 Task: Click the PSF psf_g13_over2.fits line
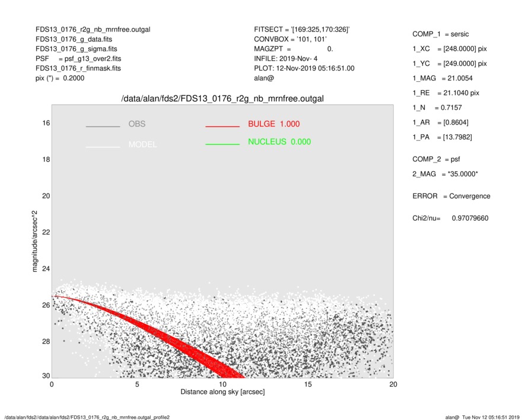coord(78,59)
